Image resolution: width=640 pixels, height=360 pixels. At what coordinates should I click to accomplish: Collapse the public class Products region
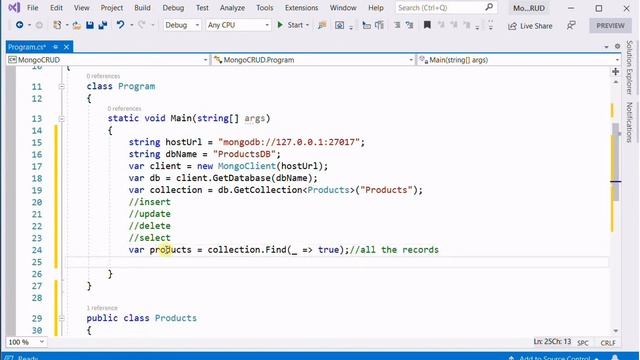click(x=61, y=318)
